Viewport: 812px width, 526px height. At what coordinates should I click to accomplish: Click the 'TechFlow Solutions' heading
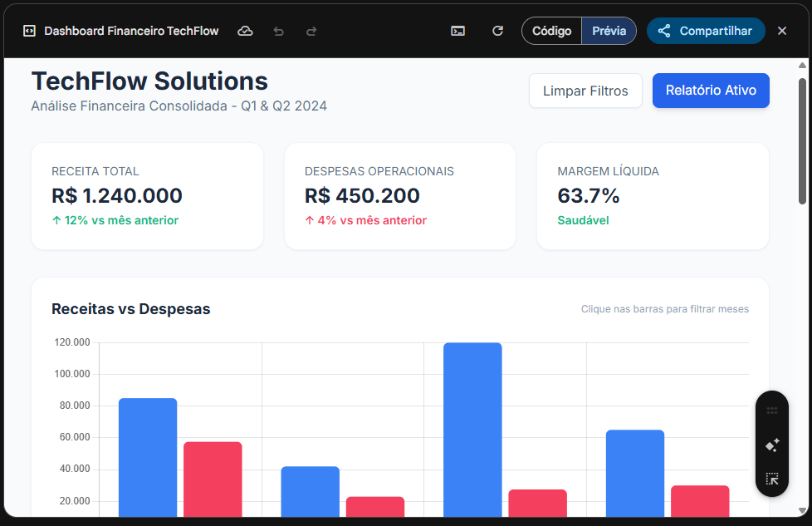[149, 81]
